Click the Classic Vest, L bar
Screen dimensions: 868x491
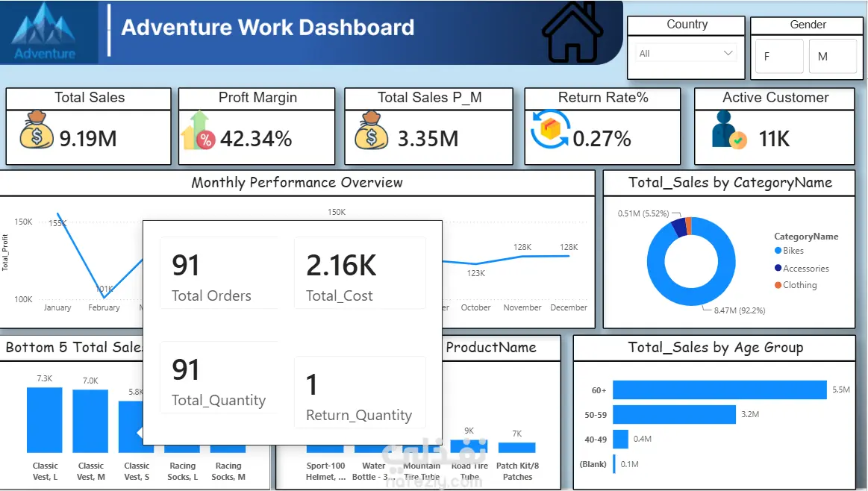(44, 420)
